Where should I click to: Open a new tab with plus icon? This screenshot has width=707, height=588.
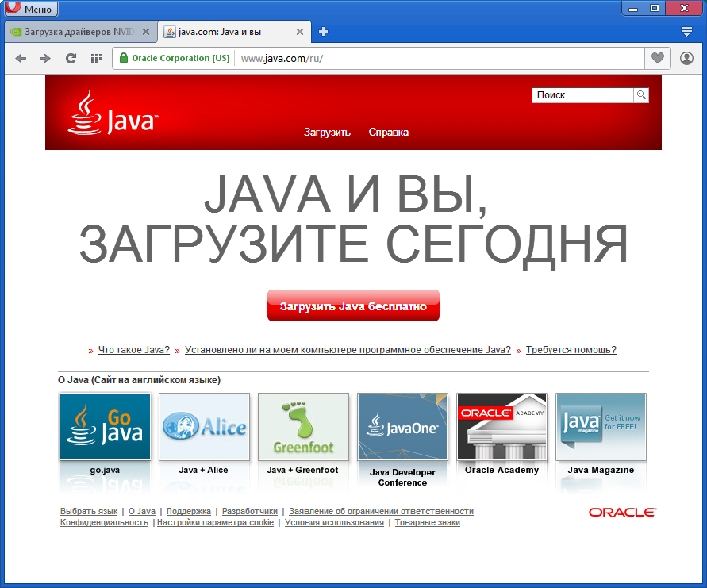pos(323,32)
